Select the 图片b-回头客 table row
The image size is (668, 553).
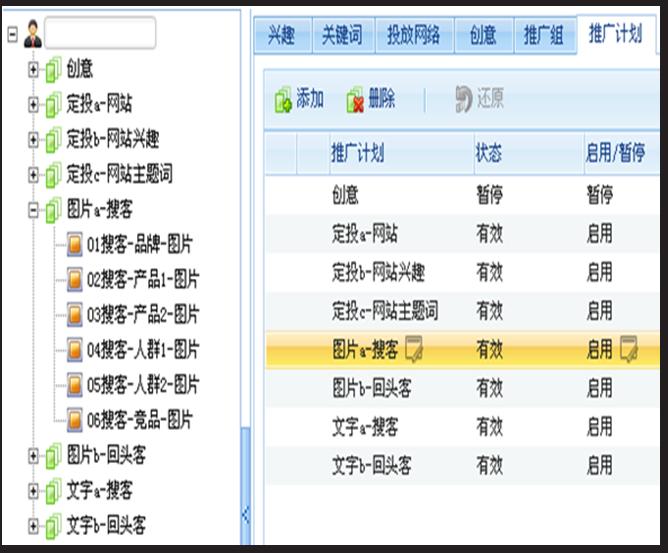(462, 388)
